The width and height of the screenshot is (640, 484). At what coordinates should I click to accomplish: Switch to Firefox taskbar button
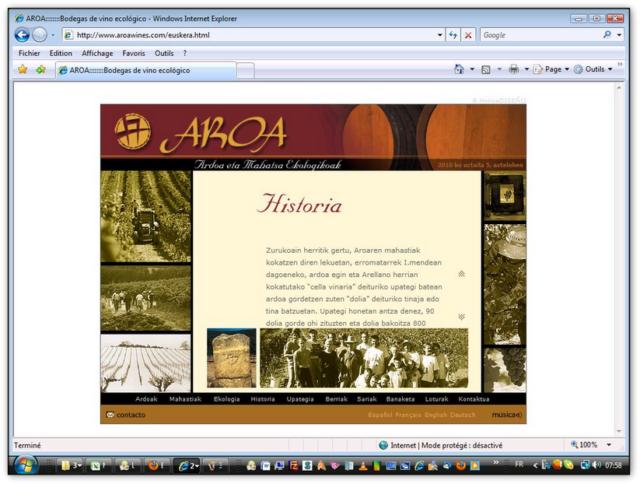click(x=156, y=466)
